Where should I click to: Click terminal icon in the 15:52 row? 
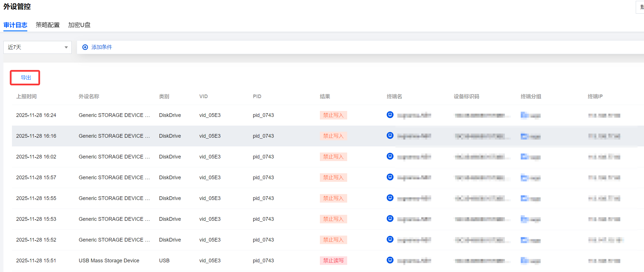[390, 239]
